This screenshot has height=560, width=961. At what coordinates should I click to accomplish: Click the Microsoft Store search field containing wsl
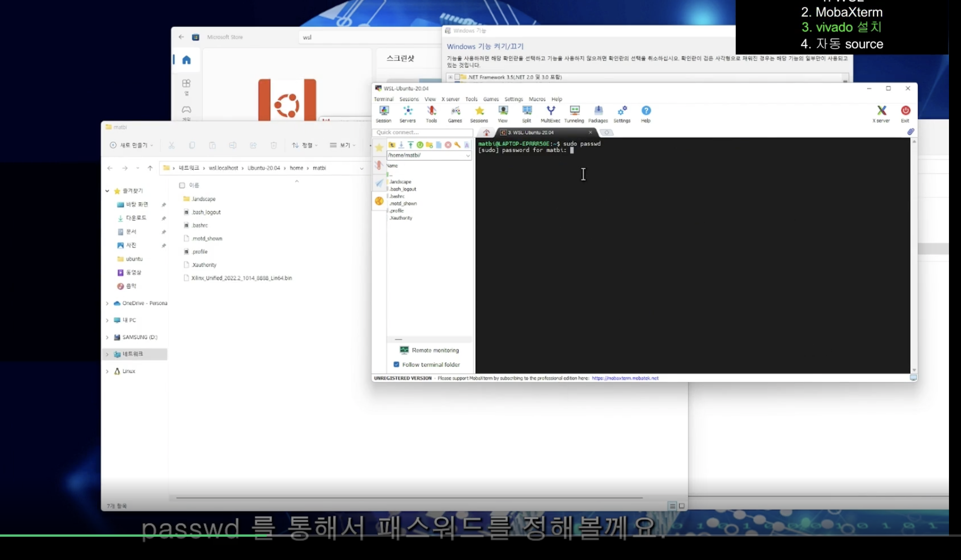click(371, 37)
